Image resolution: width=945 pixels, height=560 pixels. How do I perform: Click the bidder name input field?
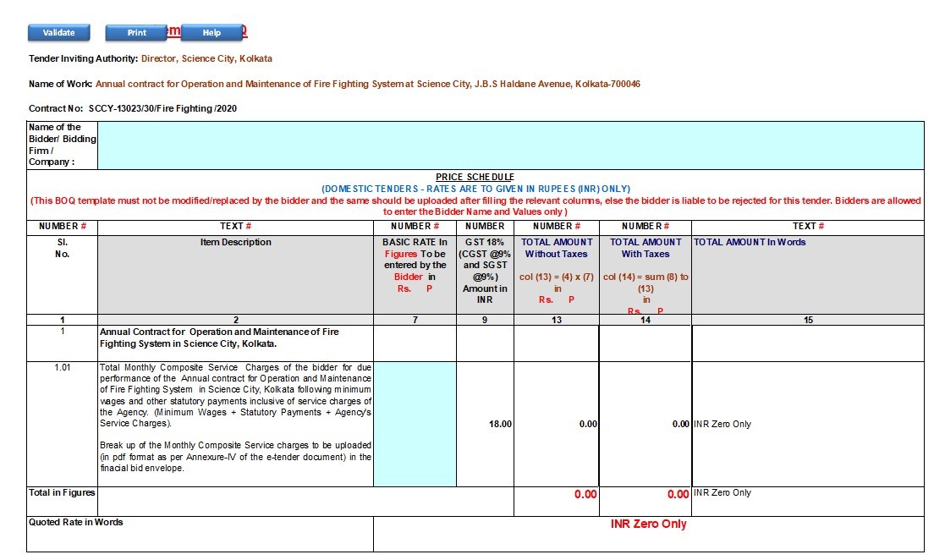pyautogui.click(x=510, y=145)
